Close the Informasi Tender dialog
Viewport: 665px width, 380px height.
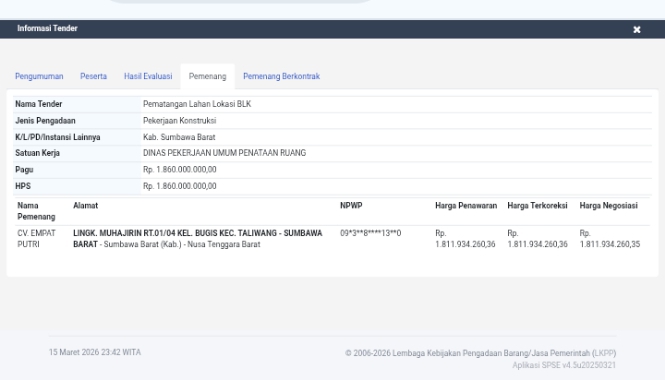(x=637, y=30)
